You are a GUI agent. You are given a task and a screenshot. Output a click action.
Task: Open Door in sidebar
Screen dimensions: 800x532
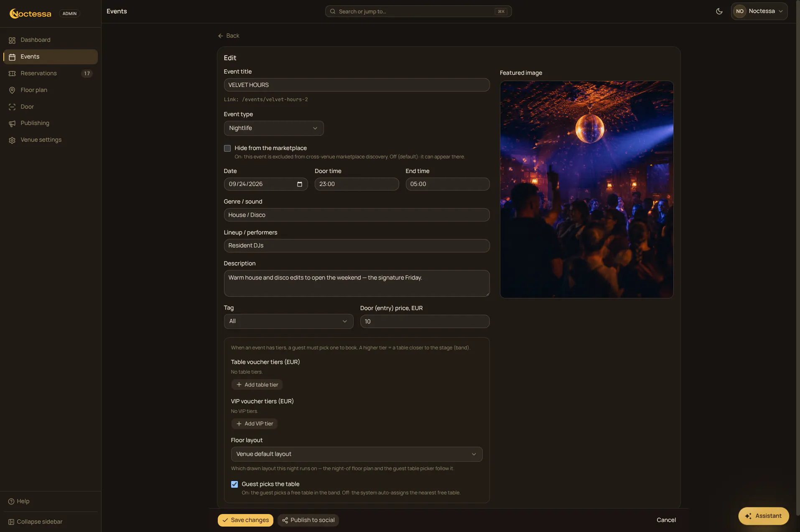[x=51, y=107]
